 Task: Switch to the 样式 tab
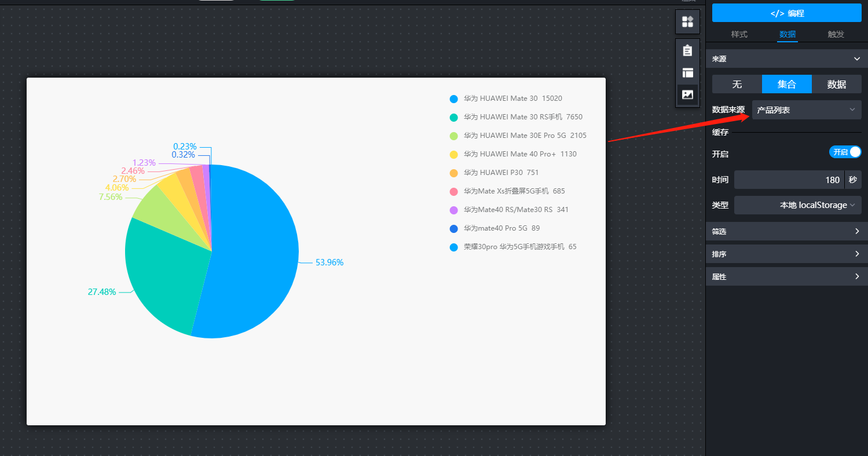point(739,34)
